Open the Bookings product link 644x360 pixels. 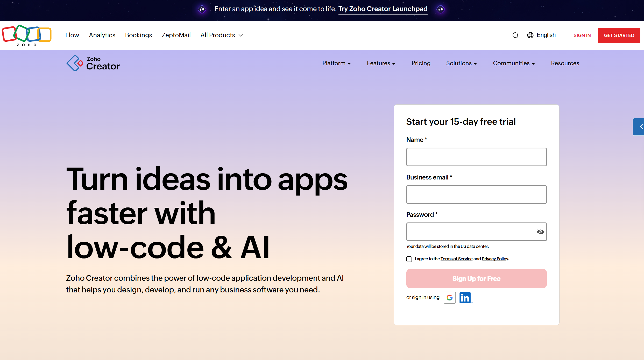[x=139, y=35]
